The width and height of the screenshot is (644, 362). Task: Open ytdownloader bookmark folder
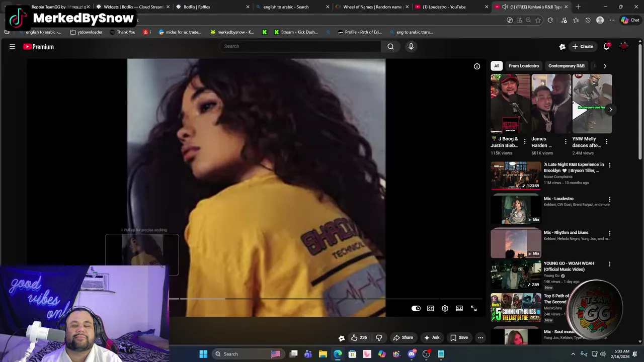pos(86,32)
